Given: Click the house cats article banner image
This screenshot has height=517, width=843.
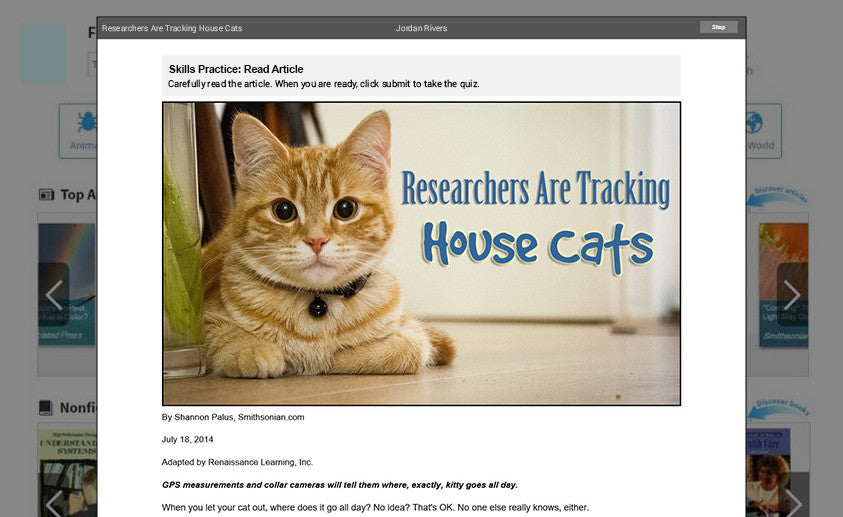Looking at the screenshot, I should point(421,253).
